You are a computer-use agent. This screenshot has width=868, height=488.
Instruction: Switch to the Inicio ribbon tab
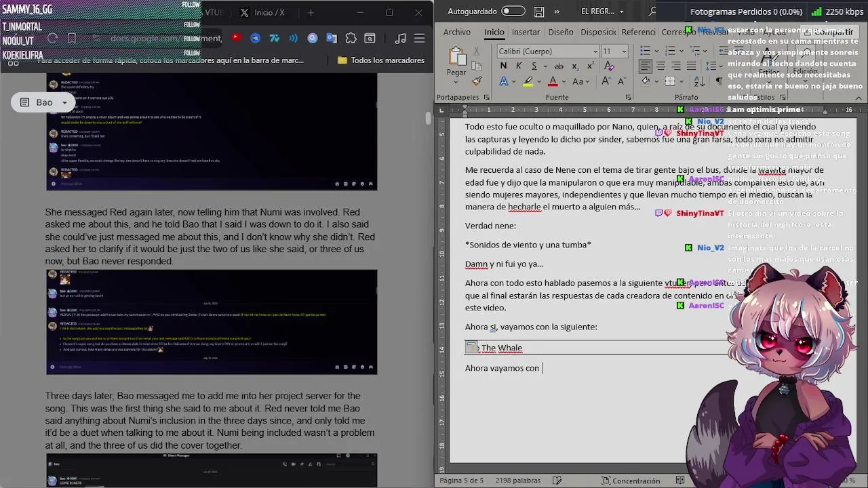point(494,32)
